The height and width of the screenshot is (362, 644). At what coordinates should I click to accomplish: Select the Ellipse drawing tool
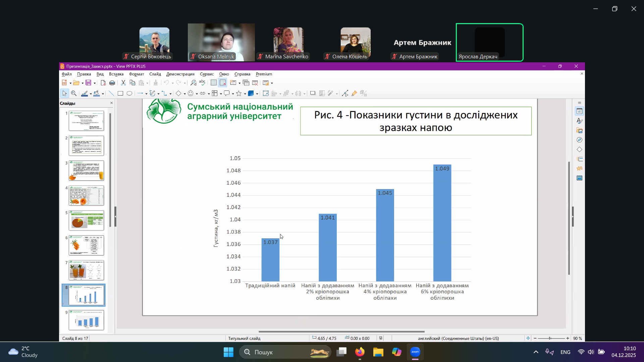pos(129,94)
